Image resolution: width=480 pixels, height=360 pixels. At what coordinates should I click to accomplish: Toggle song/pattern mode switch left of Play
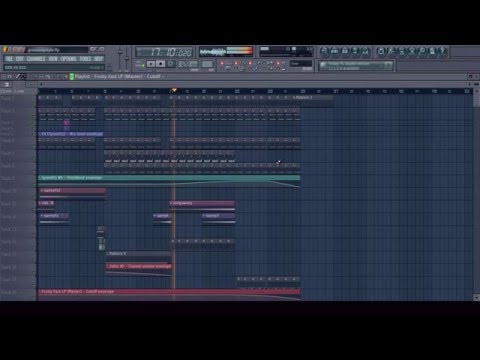coord(141,64)
